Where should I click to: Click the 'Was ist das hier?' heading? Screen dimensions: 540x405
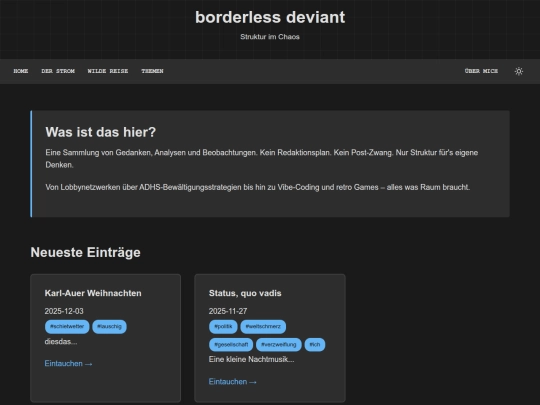coord(101,132)
